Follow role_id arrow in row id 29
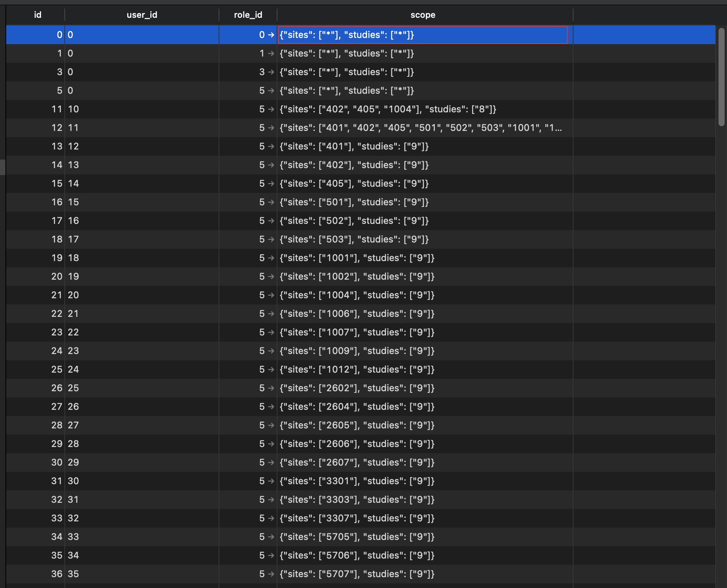The width and height of the screenshot is (727, 588). 271,444
